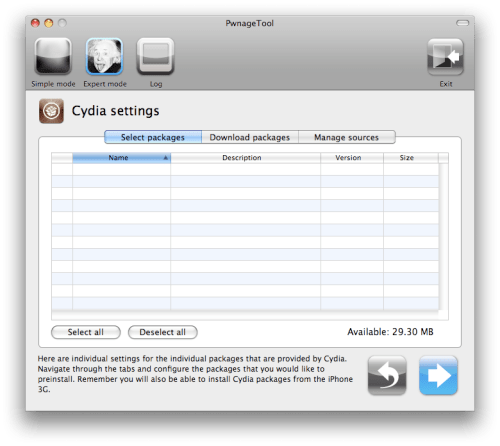The image size is (500, 446).
Task: Click the Select all button
Action: 86,332
